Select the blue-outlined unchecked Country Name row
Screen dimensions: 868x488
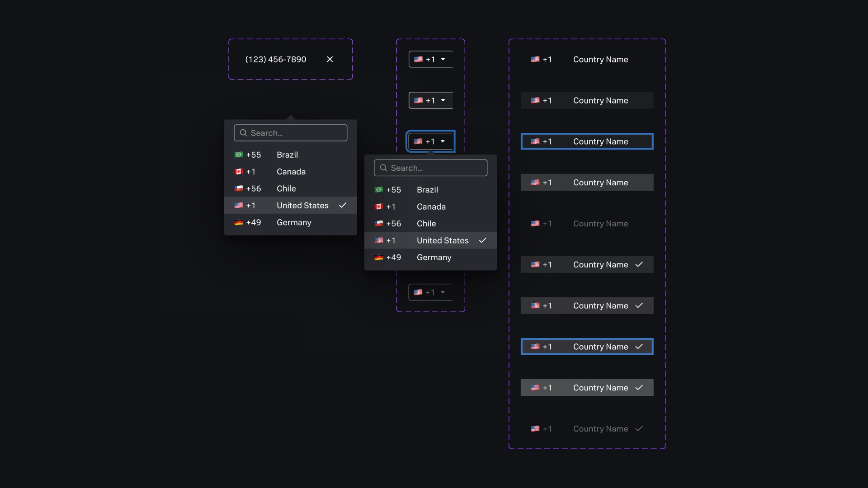tap(587, 141)
